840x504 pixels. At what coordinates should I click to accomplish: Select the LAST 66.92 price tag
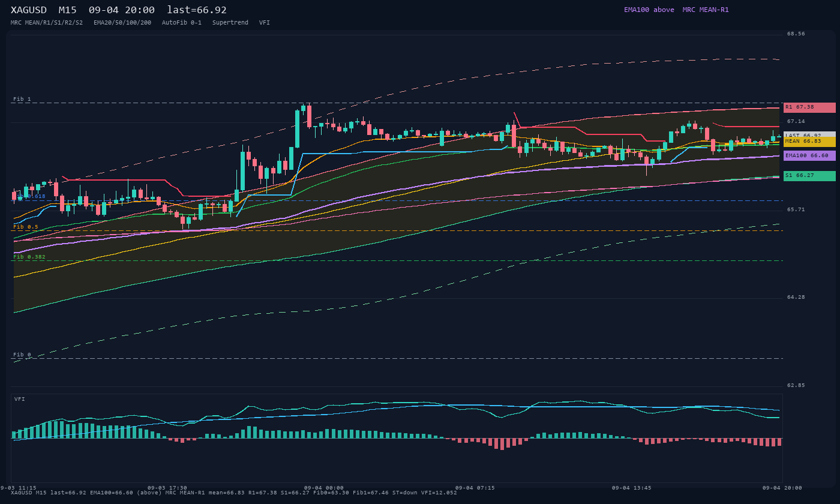[x=809, y=136]
